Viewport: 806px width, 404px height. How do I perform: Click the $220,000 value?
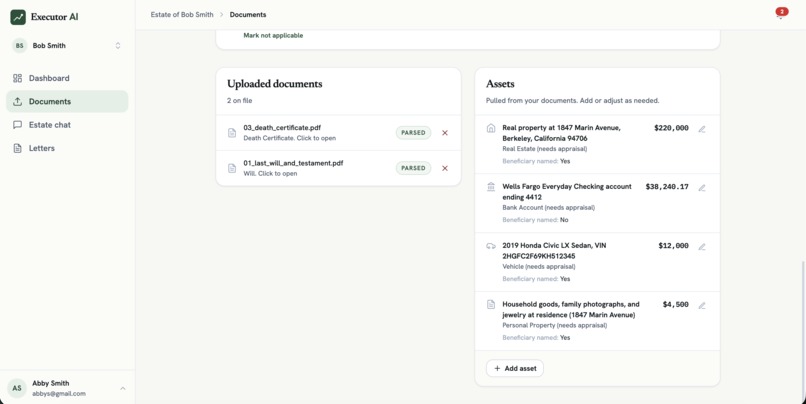tap(671, 128)
